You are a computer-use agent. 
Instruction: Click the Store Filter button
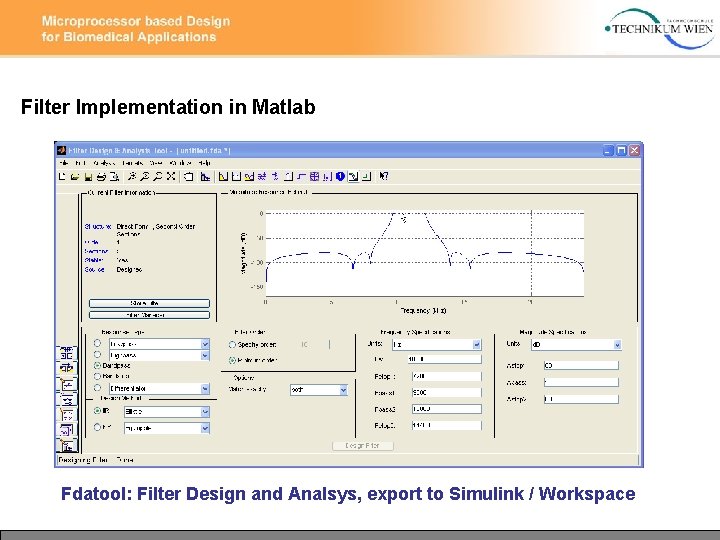(x=149, y=303)
